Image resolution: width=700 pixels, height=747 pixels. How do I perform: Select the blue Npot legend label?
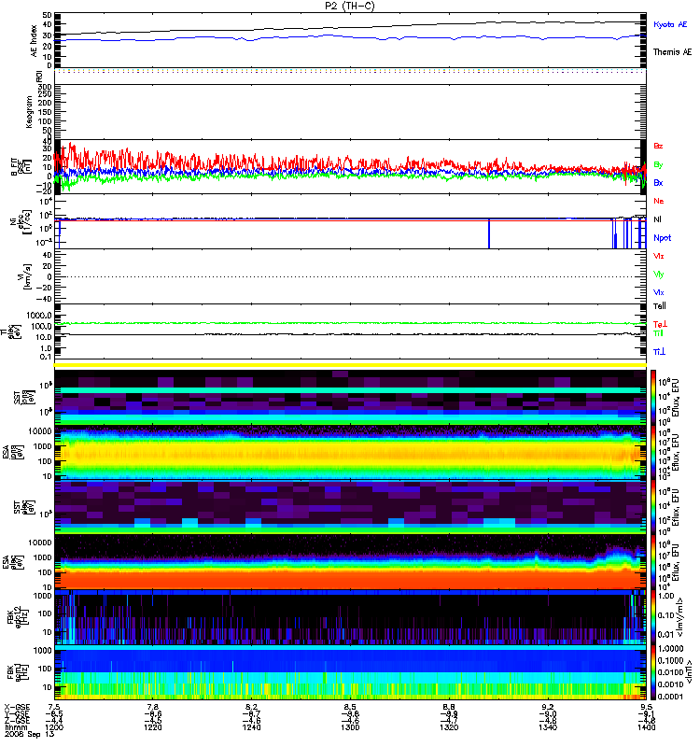663,238
